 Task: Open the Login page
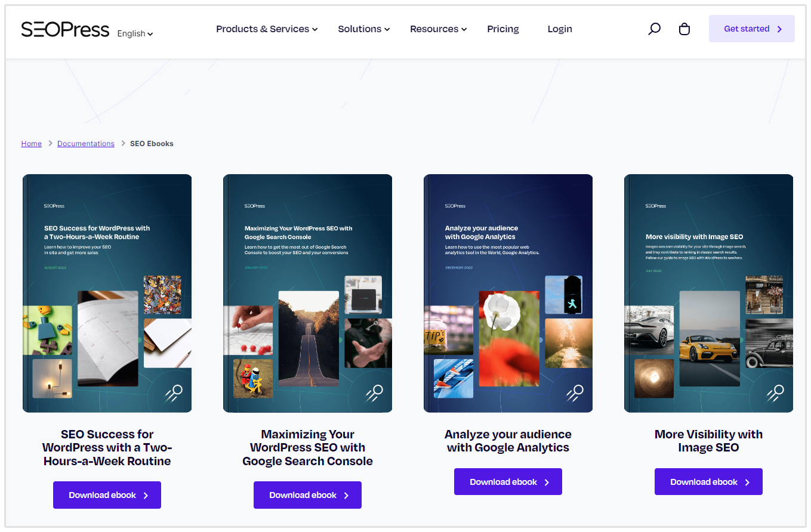(x=559, y=29)
